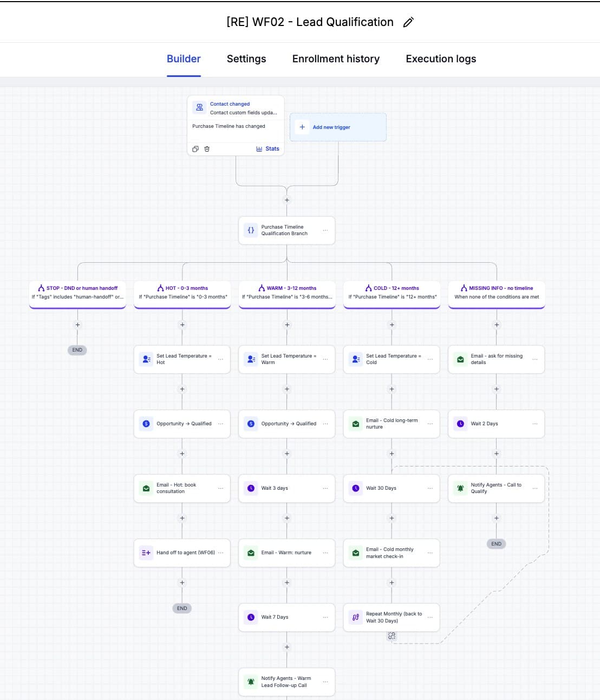
Task: Open menu for Purchase Timeline Qualification Branch
Action: pyautogui.click(x=325, y=230)
